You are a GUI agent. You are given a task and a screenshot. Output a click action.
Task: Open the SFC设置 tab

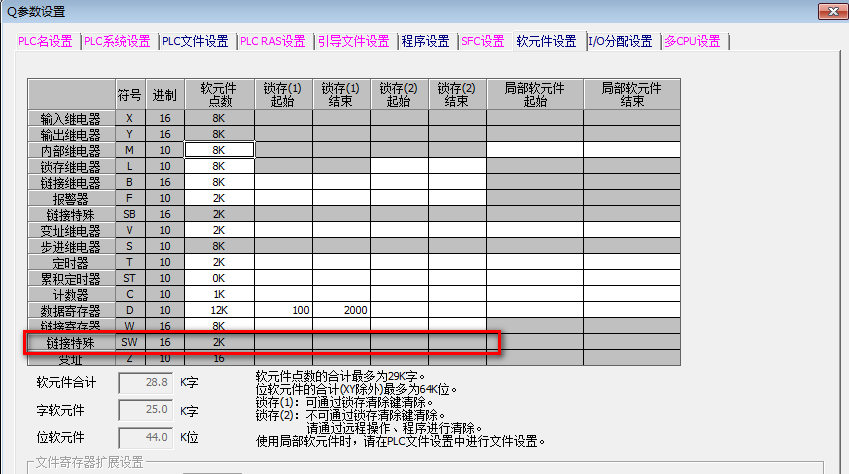click(483, 41)
